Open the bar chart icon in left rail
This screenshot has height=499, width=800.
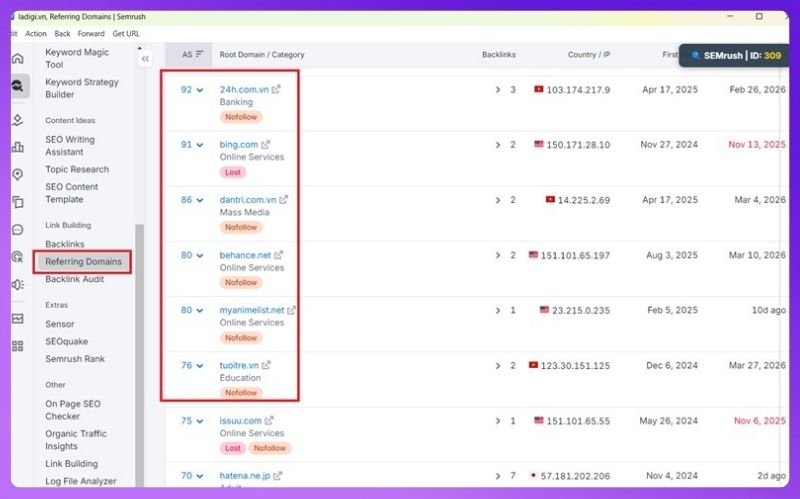click(x=18, y=147)
